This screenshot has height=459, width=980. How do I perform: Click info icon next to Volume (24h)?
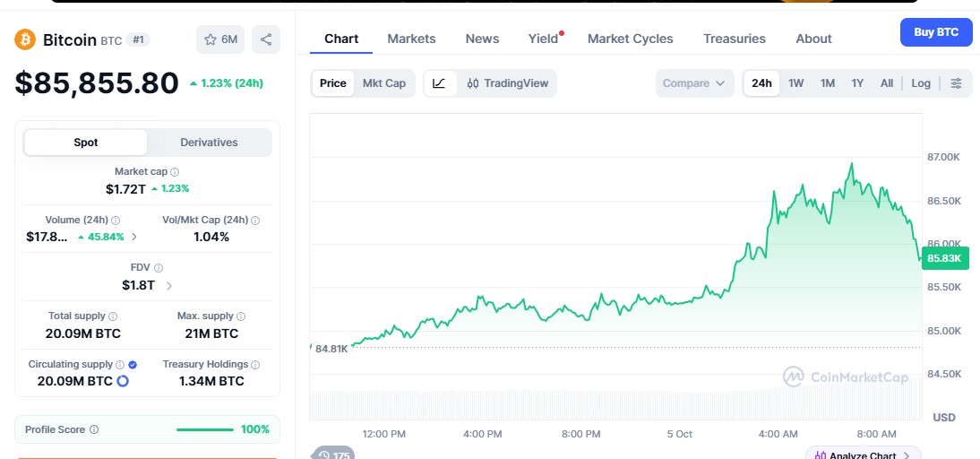(116, 221)
